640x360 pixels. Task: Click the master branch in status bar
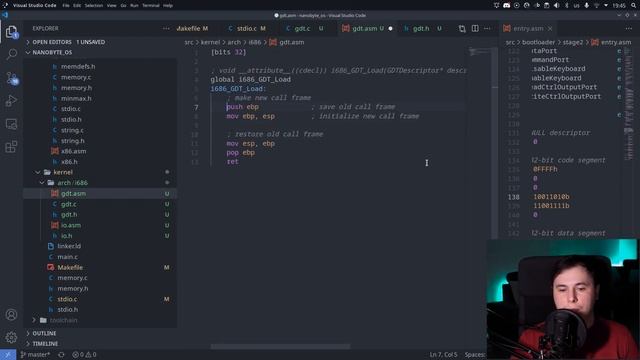35,355
